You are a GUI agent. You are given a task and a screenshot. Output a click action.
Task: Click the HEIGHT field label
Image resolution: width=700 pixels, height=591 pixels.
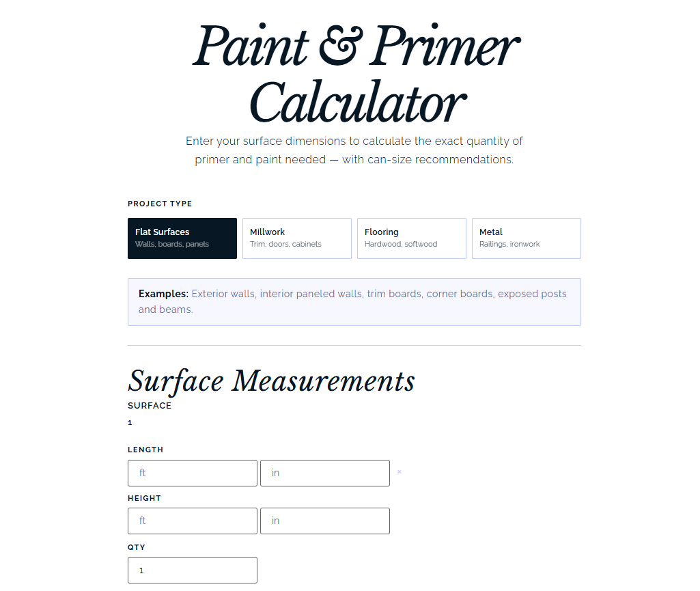[x=144, y=498]
